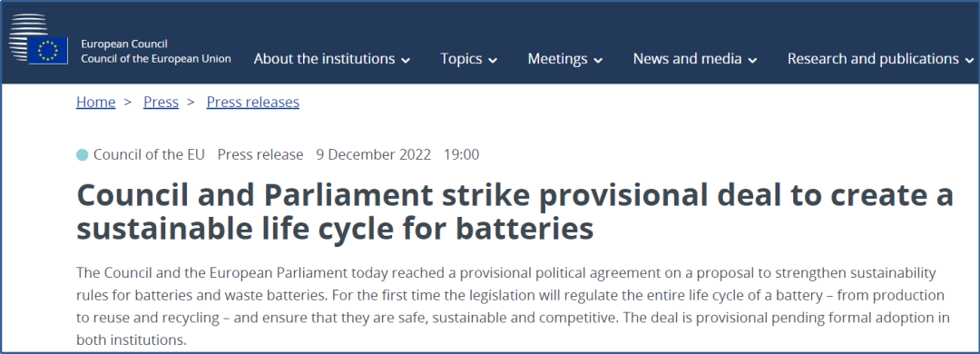Open the Meetings navigation item

557,59
